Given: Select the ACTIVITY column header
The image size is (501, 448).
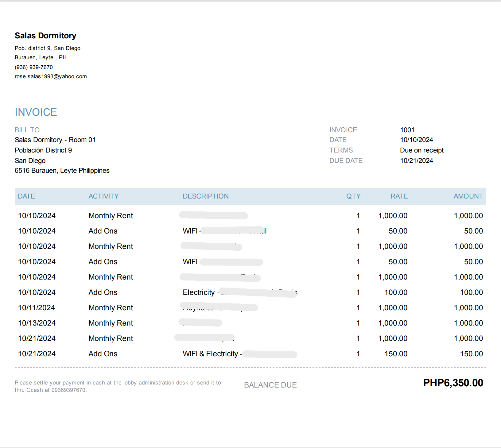Looking at the screenshot, I should pos(103,196).
